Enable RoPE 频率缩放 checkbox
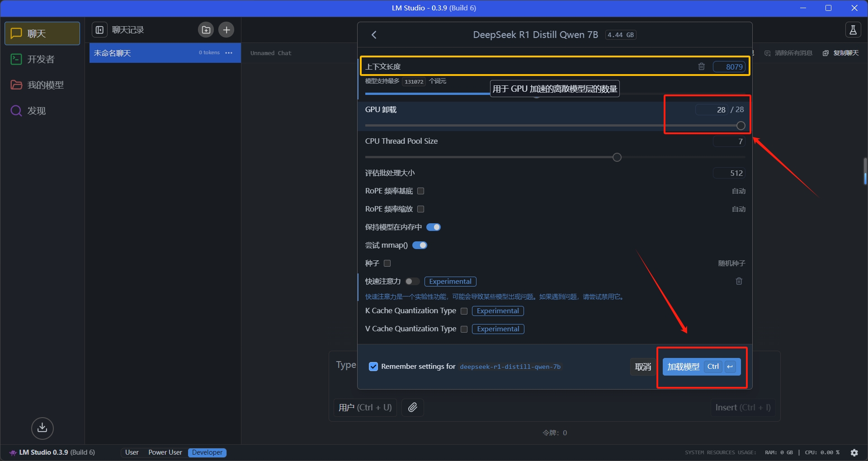The image size is (868, 461). click(x=421, y=209)
